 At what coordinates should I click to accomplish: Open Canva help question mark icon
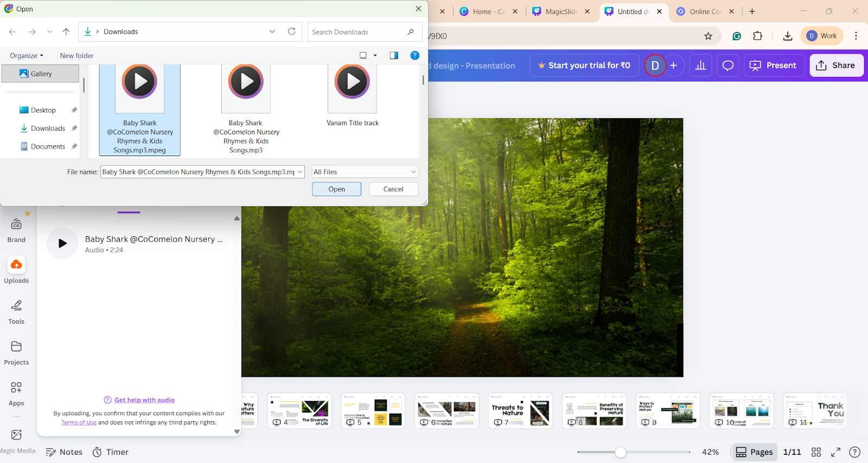pyautogui.click(x=855, y=452)
